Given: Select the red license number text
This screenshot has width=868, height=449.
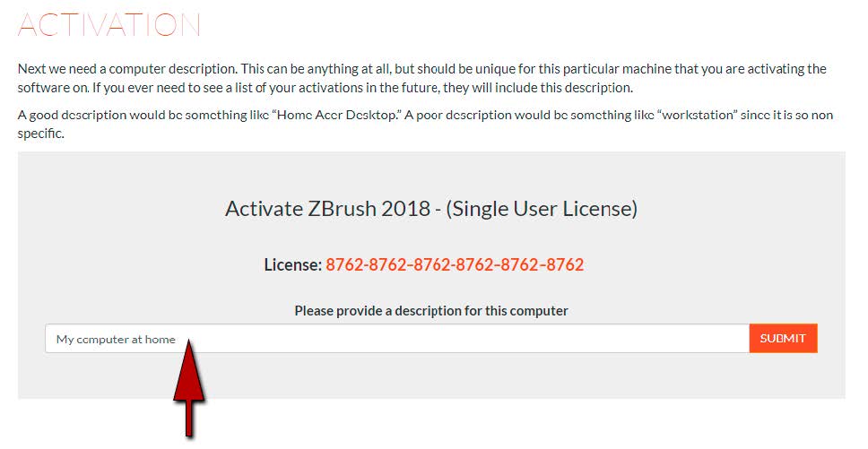Looking at the screenshot, I should click(x=455, y=264).
